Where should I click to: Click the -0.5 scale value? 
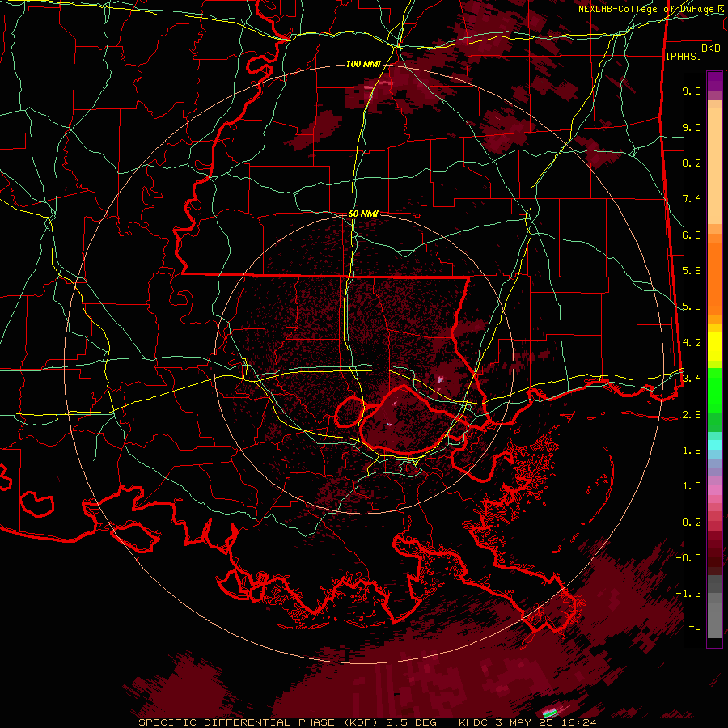coord(688,558)
